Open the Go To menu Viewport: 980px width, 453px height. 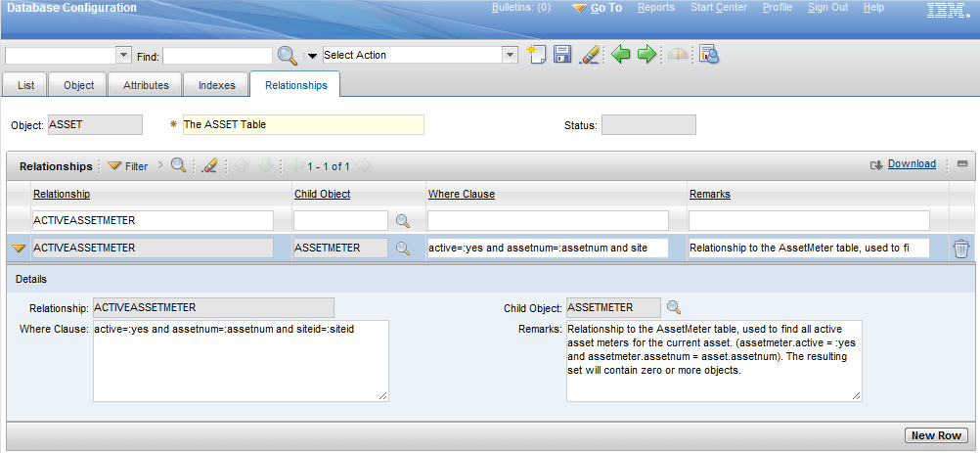tap(597, 8)
